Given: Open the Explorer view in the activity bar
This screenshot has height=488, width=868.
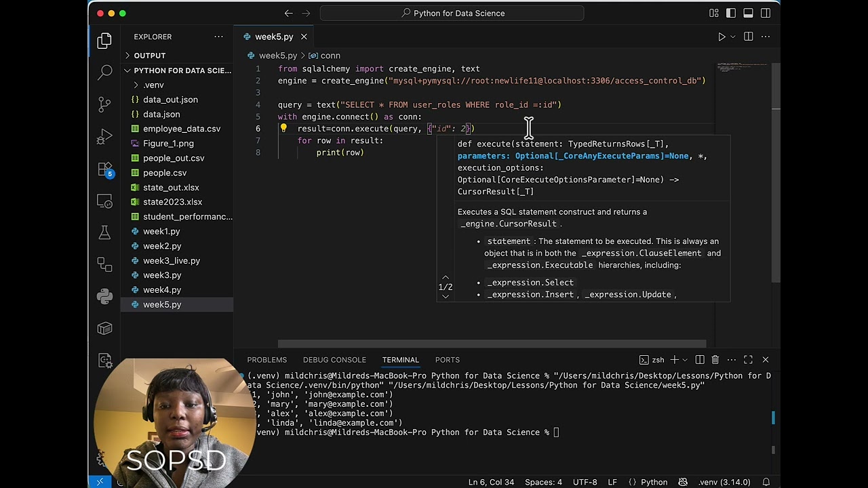Looking at the screenshot, I should pyautogui.click(x=104, y=41).
